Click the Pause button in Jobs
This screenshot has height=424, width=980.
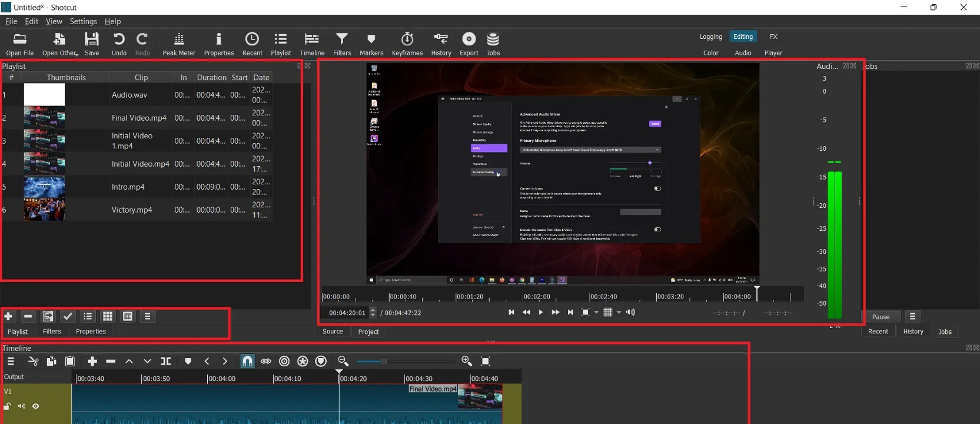click(881, 317)
